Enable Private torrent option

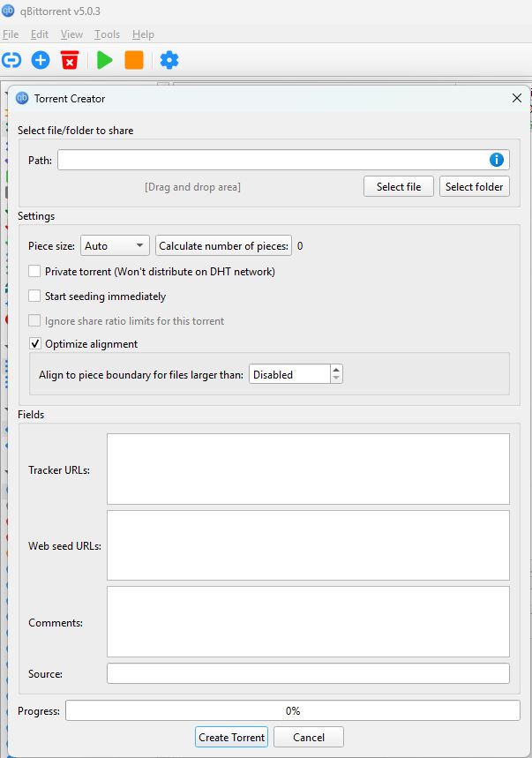click(x=35, y=273)
